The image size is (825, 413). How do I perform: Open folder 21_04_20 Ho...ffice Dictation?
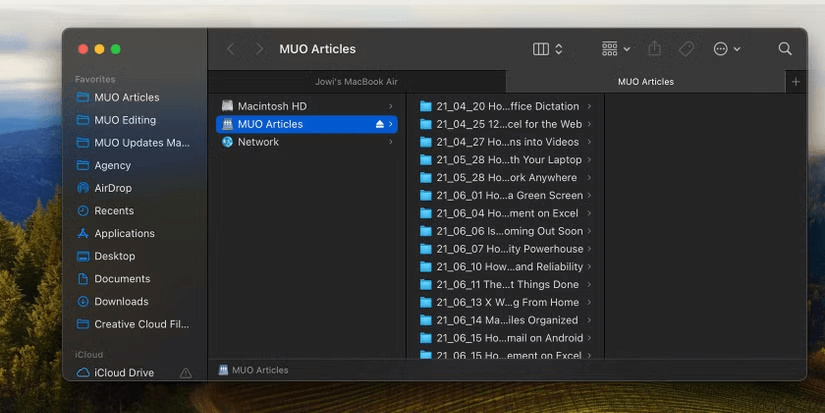click(x=506, y=106)
